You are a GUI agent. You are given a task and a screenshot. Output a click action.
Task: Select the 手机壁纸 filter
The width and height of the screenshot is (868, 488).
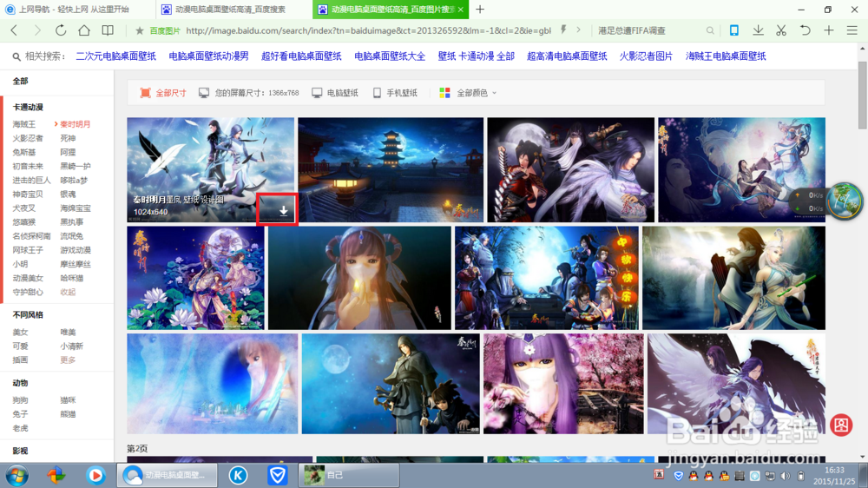pos(395,93)
